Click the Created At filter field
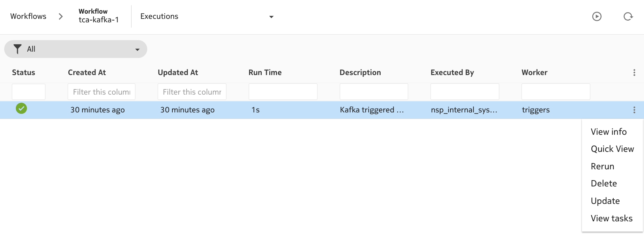 [101, 92]
